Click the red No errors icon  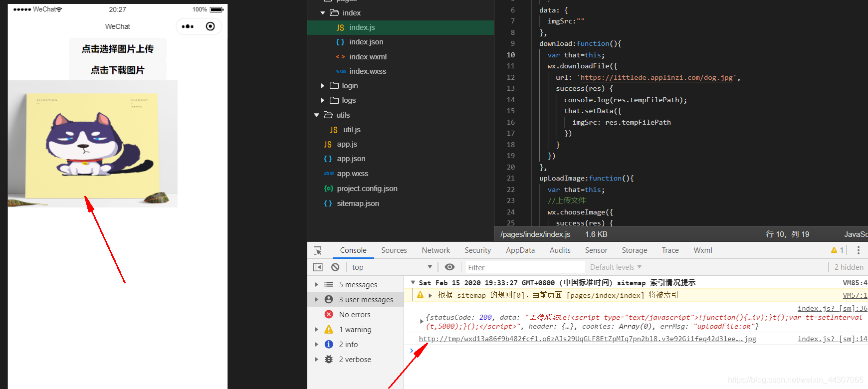tap(329, 314)
